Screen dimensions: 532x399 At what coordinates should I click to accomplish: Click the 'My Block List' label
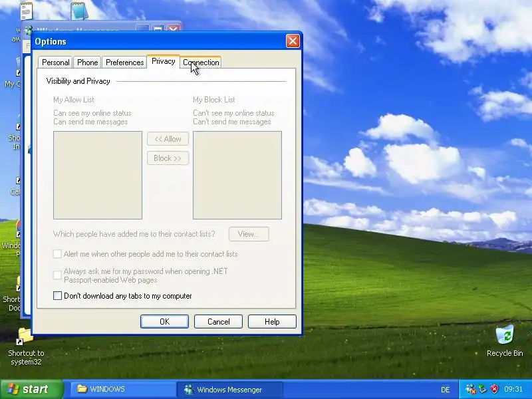click(213, 100)
